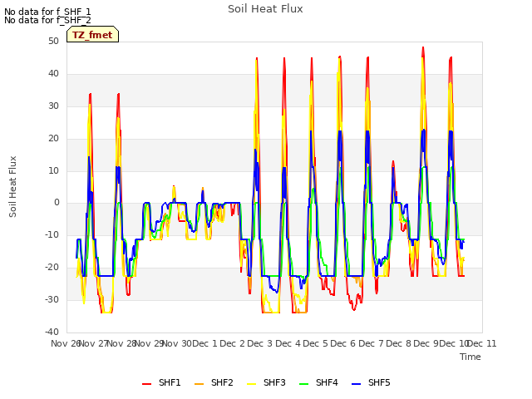
Task: Click the y-axis tick label -40
Action: point(52,332)
